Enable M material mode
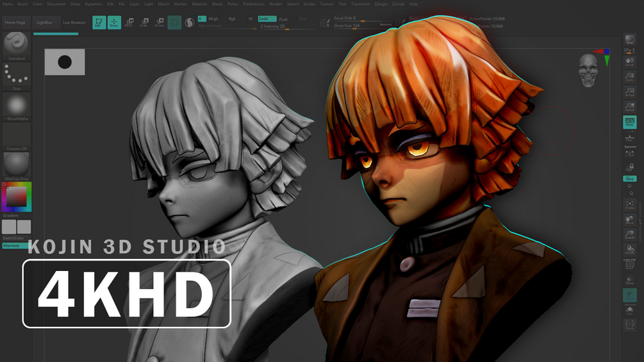Viewport: 644px width, 362px height. click(250, 19)
